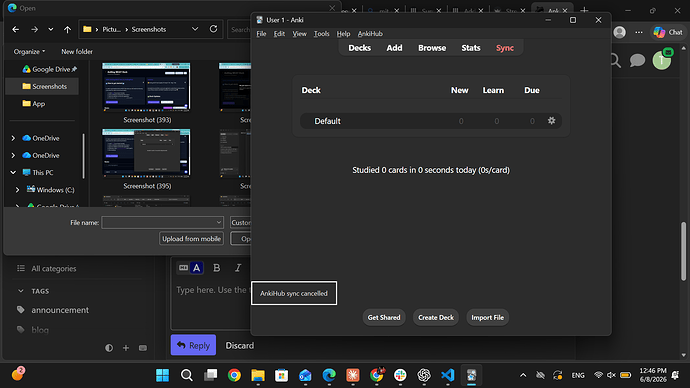This screenshot has height=388, width=690.
Task: Click Upload from mobile button
Action: 191,238
